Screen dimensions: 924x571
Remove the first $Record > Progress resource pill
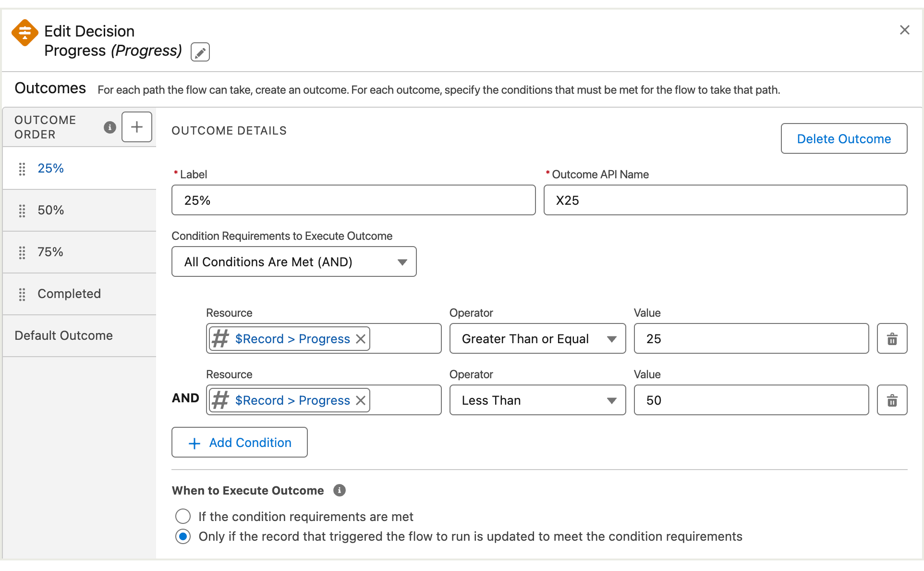tap(361, 338)
